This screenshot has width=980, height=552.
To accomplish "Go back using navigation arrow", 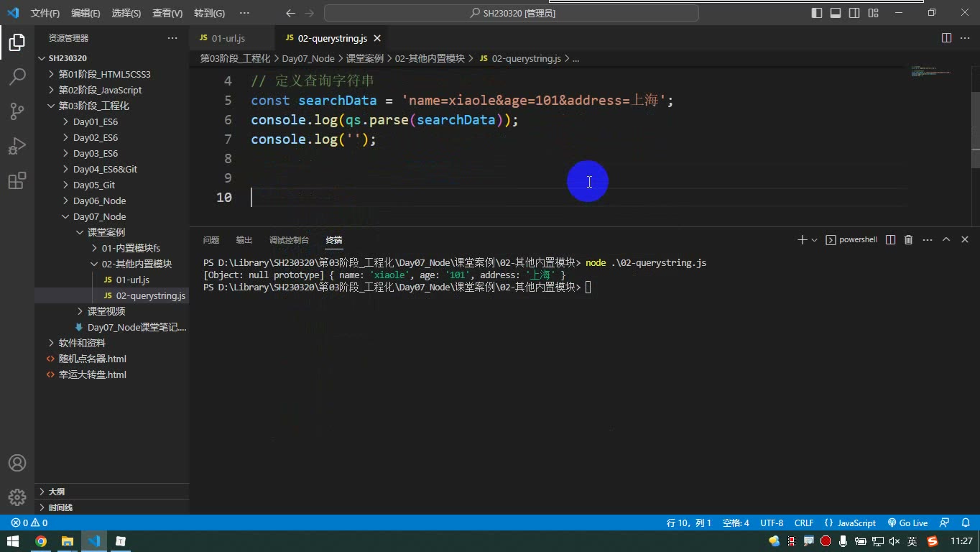I will [290, 13].
